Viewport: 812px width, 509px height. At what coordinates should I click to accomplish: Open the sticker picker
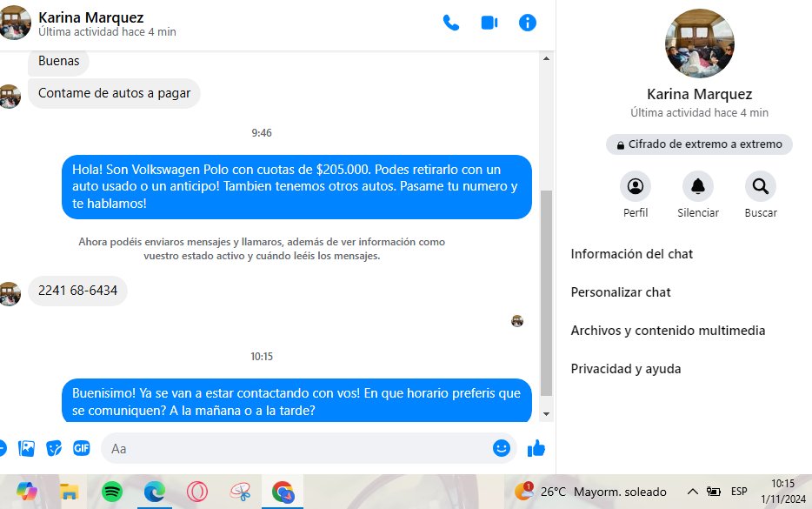pyautogui.click(x=54, y=448)
